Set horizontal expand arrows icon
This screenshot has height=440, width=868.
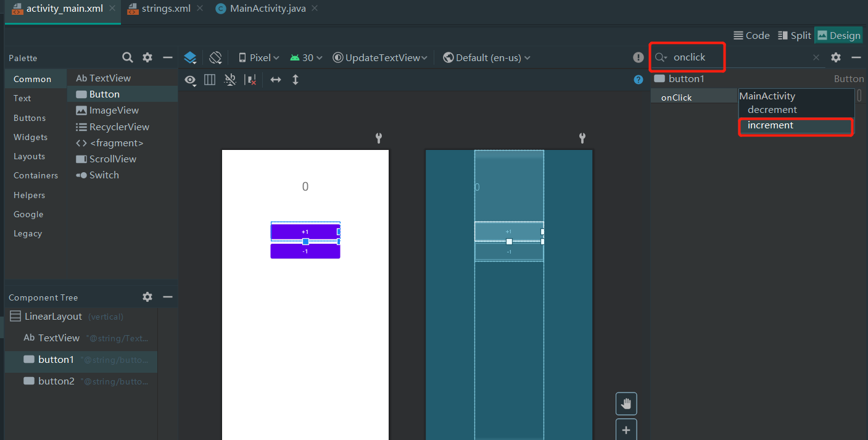276,80
